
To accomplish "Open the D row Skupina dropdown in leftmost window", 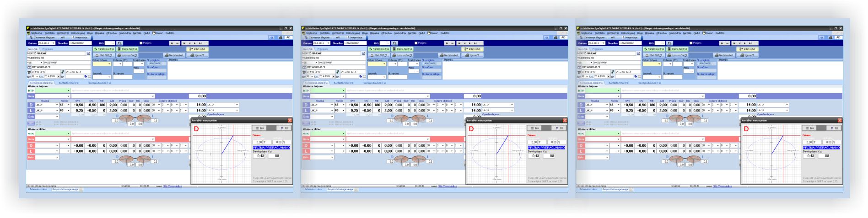I will coord(57,105).
